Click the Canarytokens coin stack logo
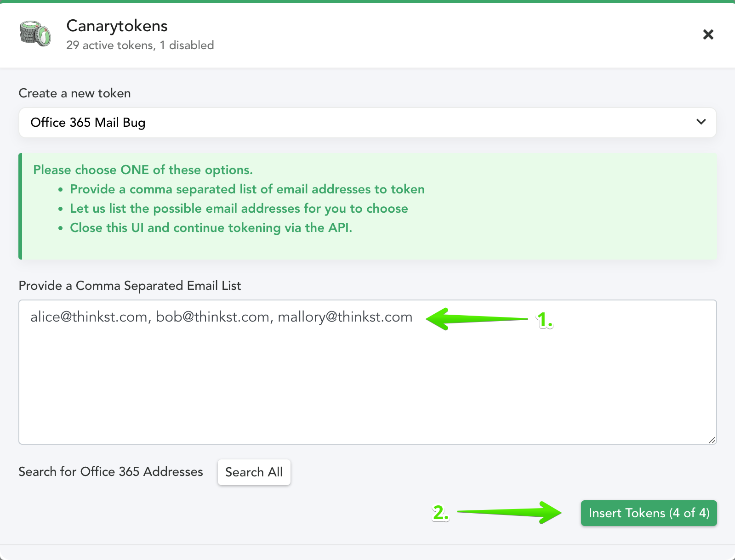 35,34
